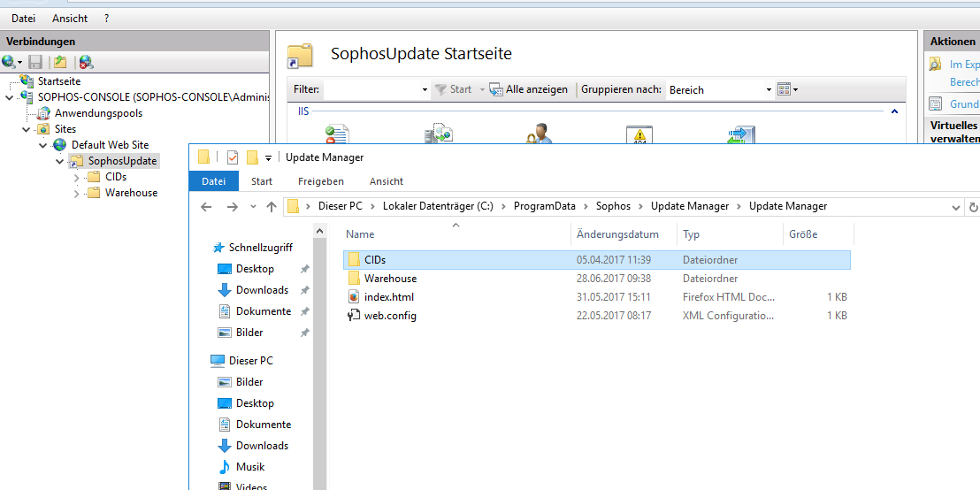Switch to the Start ribbon tab in Explorer
Image resolution: width=980 pixels, height=490 pixels.
[x=262, y=181]
